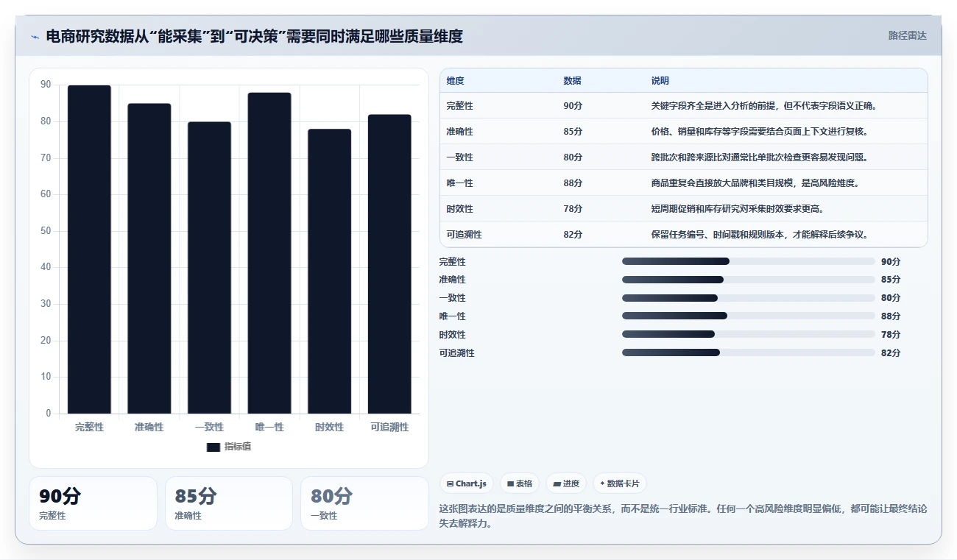
Task: Click the 完整性 progress list label
Action: click(x=452, y=262)
